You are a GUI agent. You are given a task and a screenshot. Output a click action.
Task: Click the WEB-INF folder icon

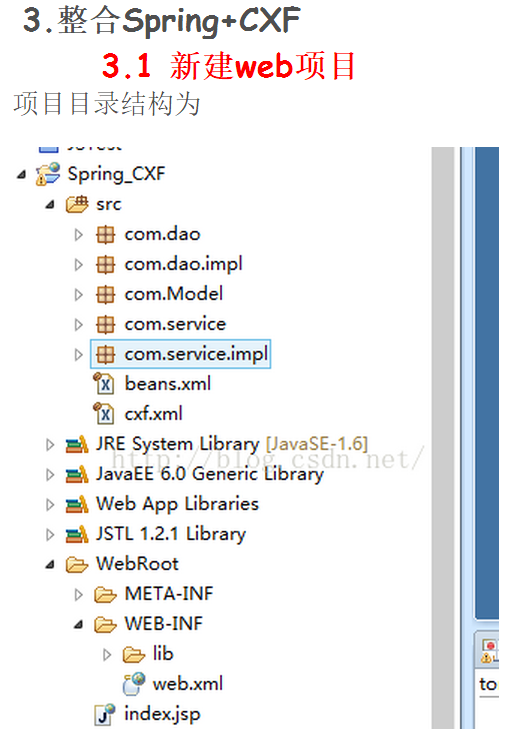(105, 625)
